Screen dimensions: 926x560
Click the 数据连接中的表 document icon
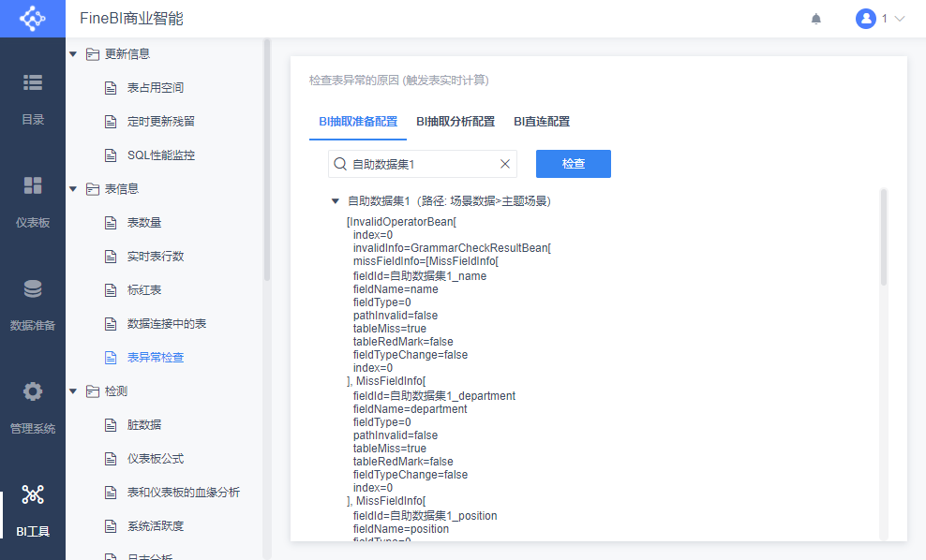coord(111,323)
